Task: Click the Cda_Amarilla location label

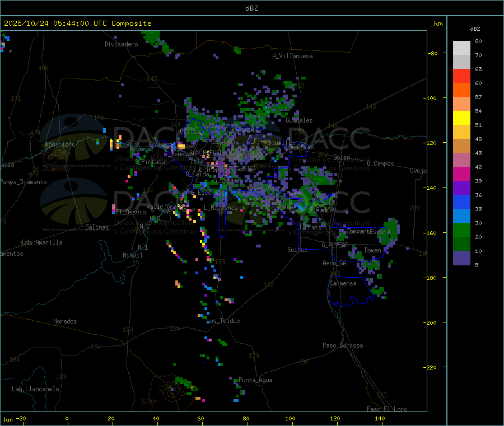Action: click(42, 242)
